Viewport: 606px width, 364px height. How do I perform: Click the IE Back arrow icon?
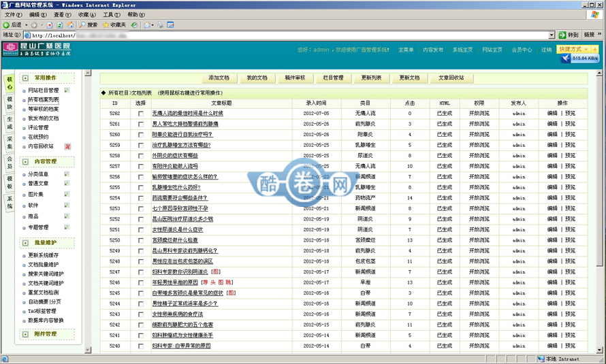tap(6, 25)
